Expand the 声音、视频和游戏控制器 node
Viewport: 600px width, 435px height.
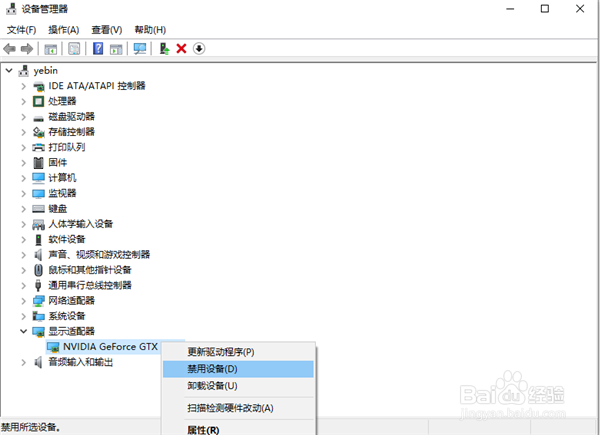(24, 255)
